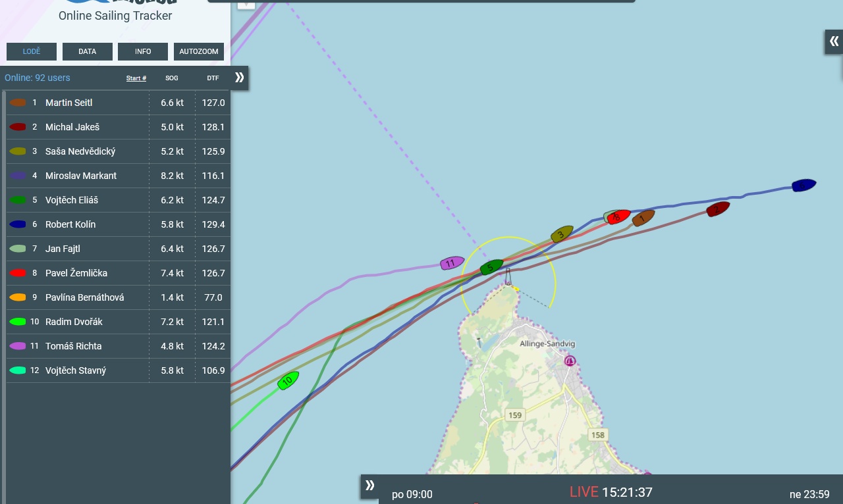This screenshot has height=504, width=843.
Task: Toggle the AUTOZOOM button
Action: (199, 51)
